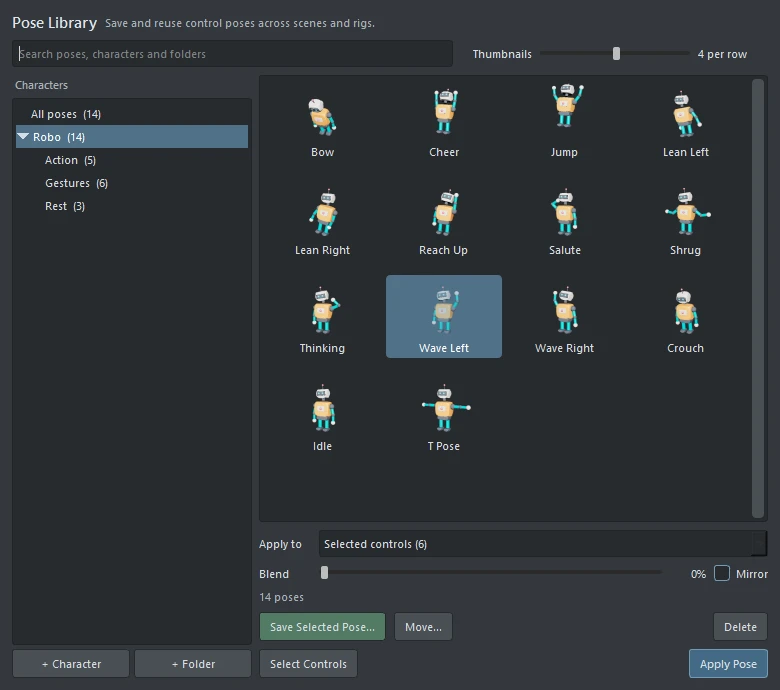780x690 pixels.
Task: Click the Apply Pose button
Action: point(728,664)
